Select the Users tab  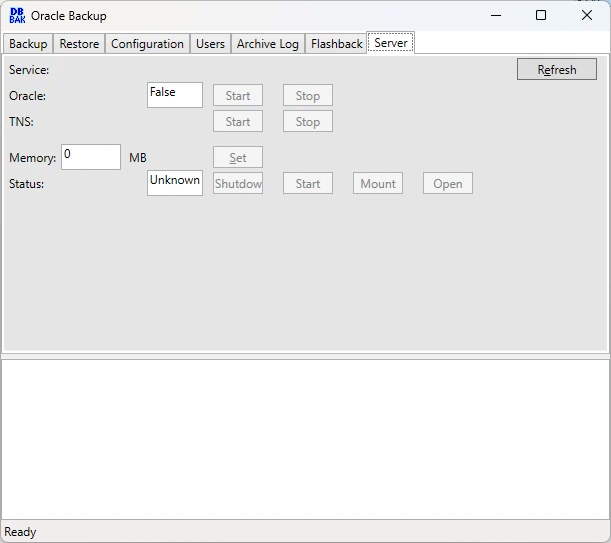click(210, 44)
